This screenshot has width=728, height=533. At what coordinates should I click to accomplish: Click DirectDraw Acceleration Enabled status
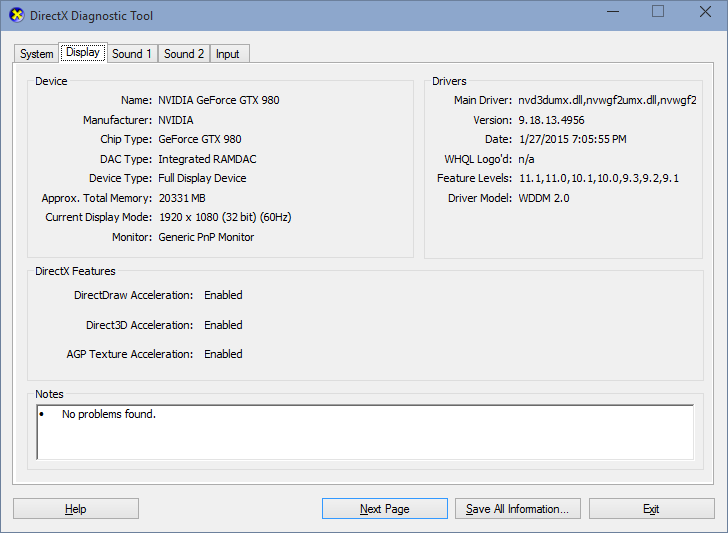[223, 295]
